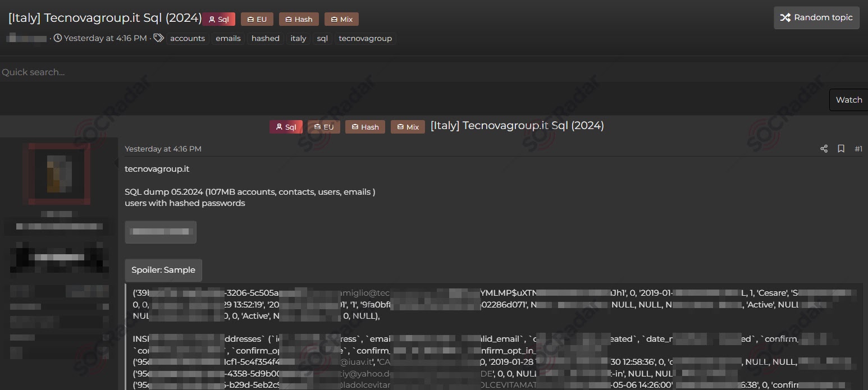Select the EU prefix label in page title

click(257, 19)
